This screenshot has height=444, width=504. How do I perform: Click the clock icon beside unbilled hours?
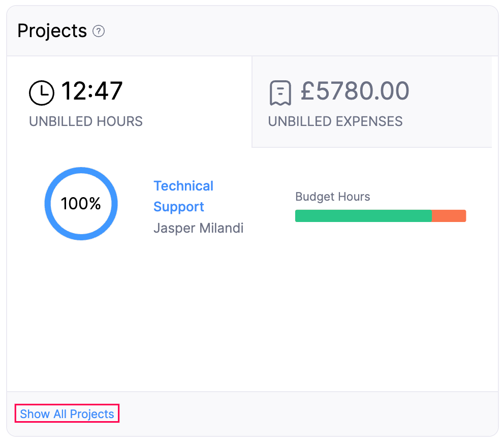pyautogui.click(x=42, y=92)
